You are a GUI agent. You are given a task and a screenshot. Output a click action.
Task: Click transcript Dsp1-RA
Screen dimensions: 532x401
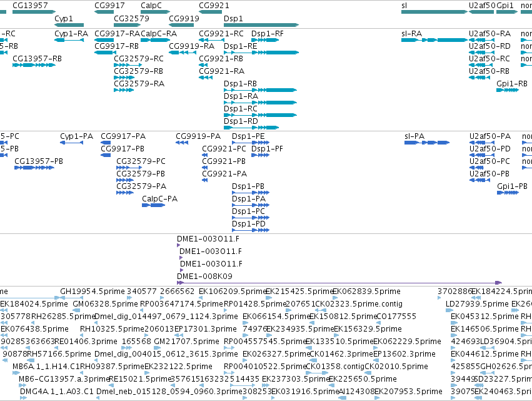click(260, 103)
